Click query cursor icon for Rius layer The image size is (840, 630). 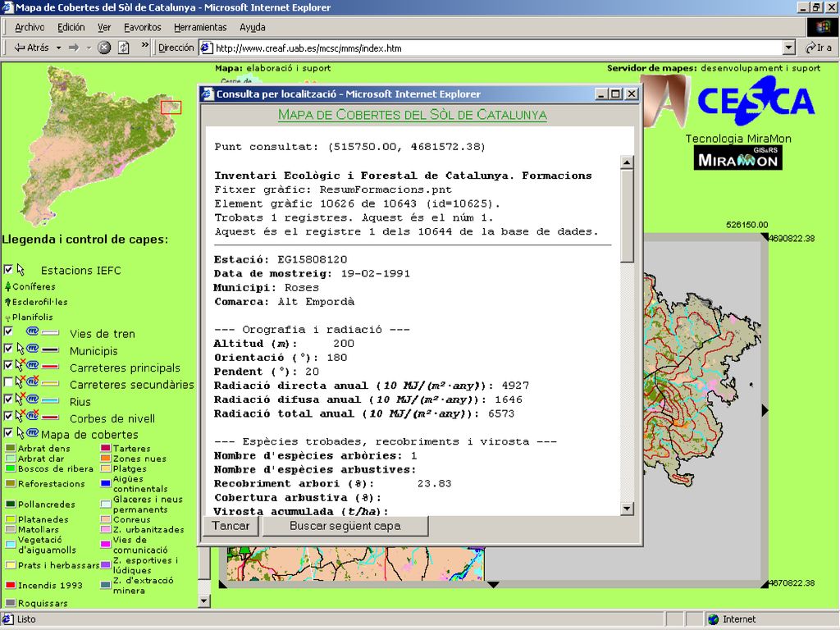point(21,399)
